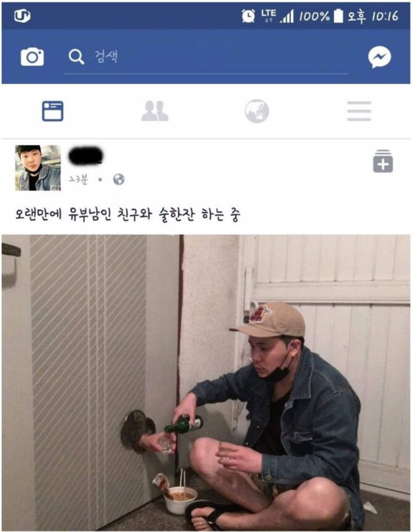Open the camera icon in header
The image size is (413, 532).
(x=32, y=57)
